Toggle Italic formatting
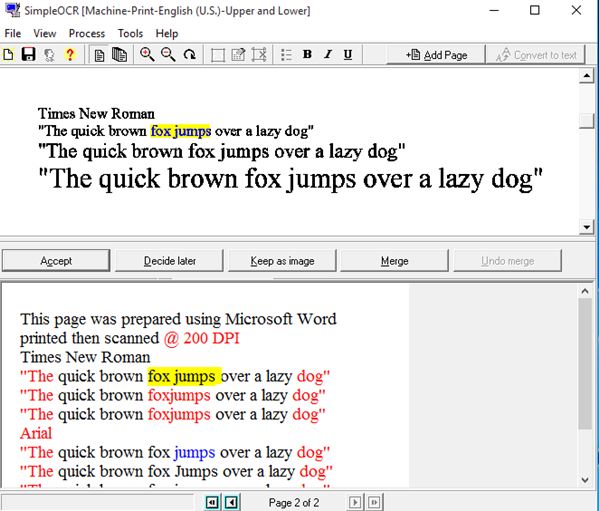This screenshot has height=511, width=599. pos(328,55)
